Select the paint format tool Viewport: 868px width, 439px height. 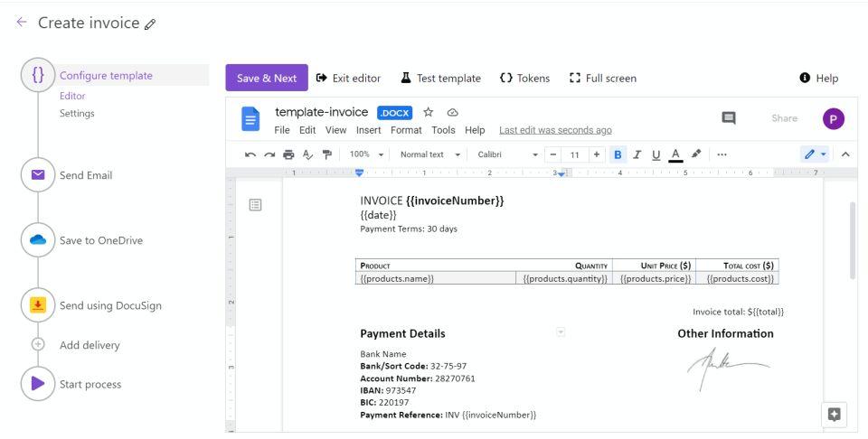327,154
